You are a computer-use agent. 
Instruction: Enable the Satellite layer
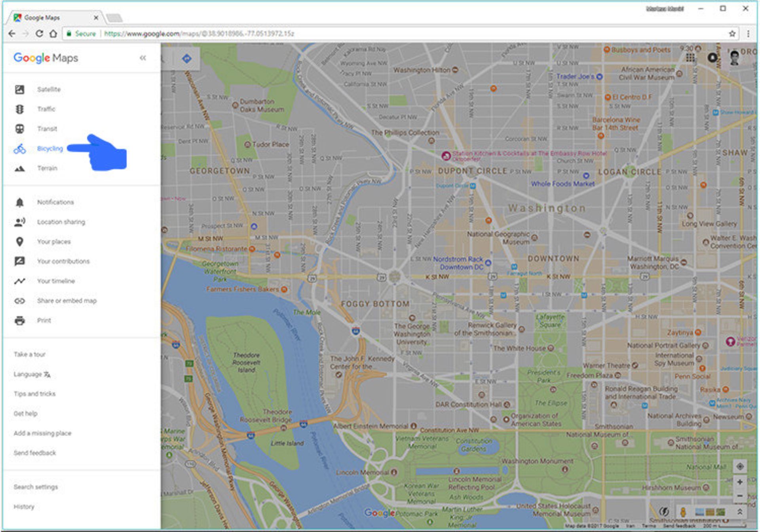click(49, 89)
